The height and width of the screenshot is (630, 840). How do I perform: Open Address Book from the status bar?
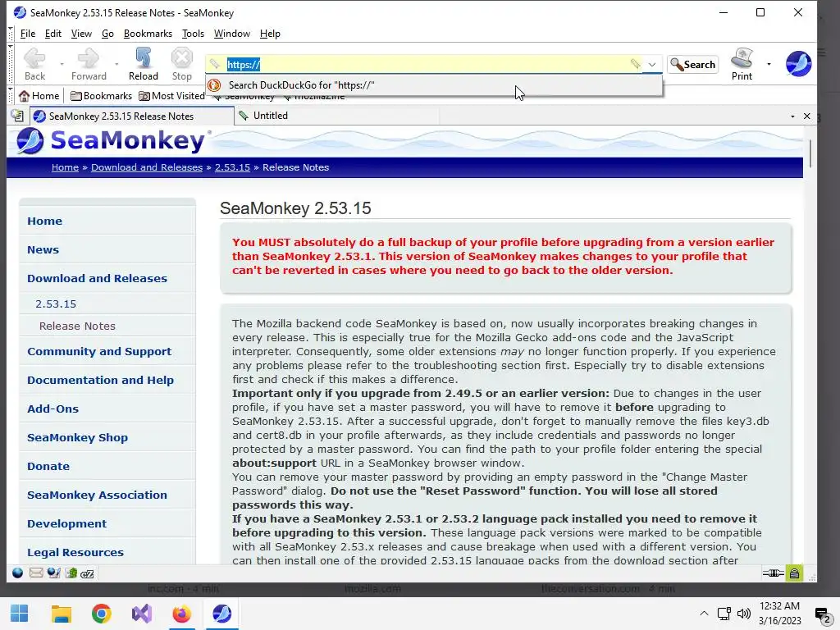71,573
